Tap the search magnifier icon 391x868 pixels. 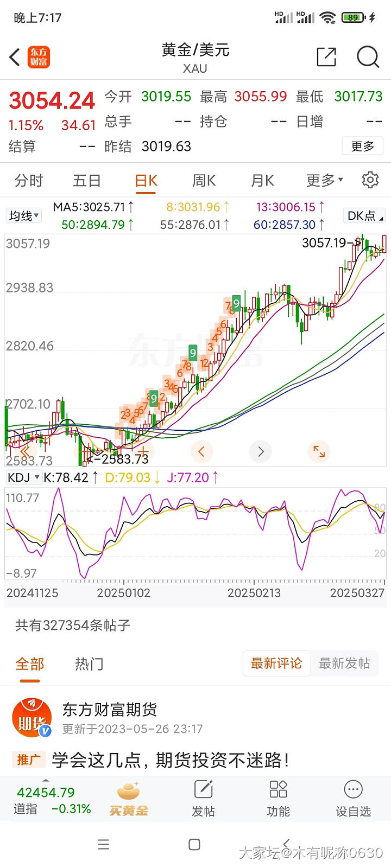pos(368,57)
